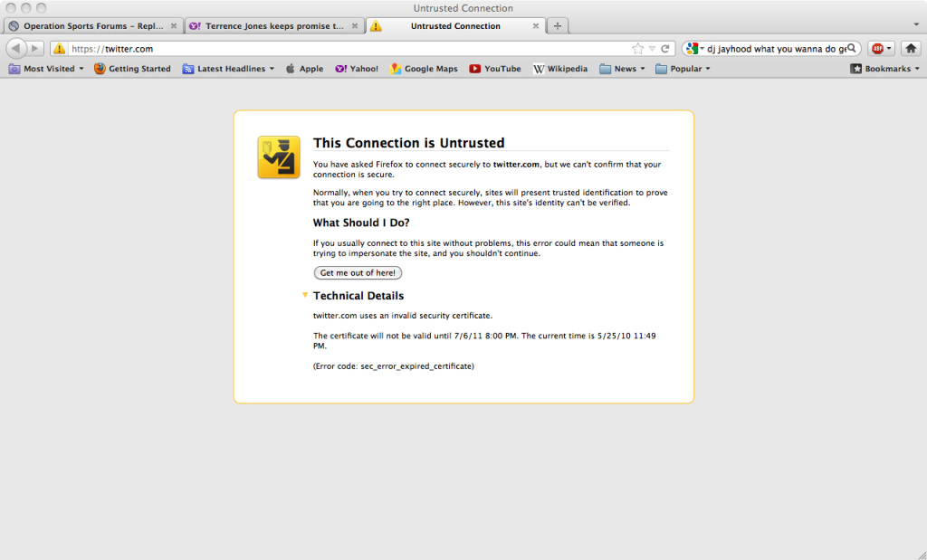
Task: Open the Wikipedia bookmark
Action: 560,69
